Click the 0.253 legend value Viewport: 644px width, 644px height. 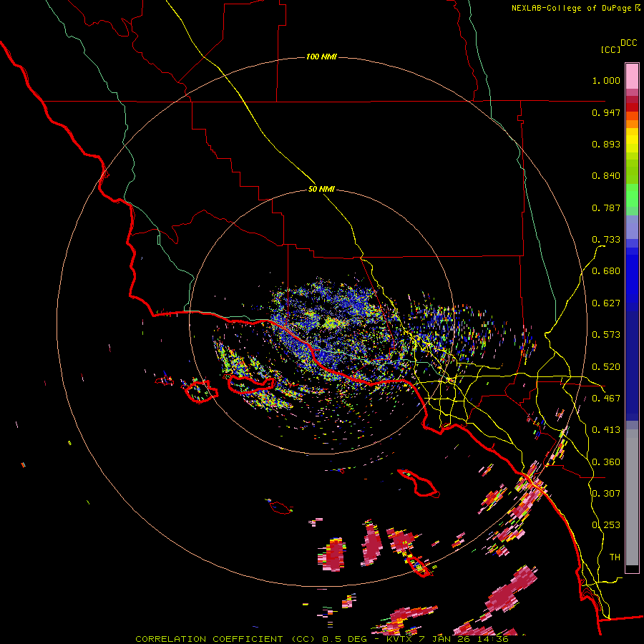(606, 525)
